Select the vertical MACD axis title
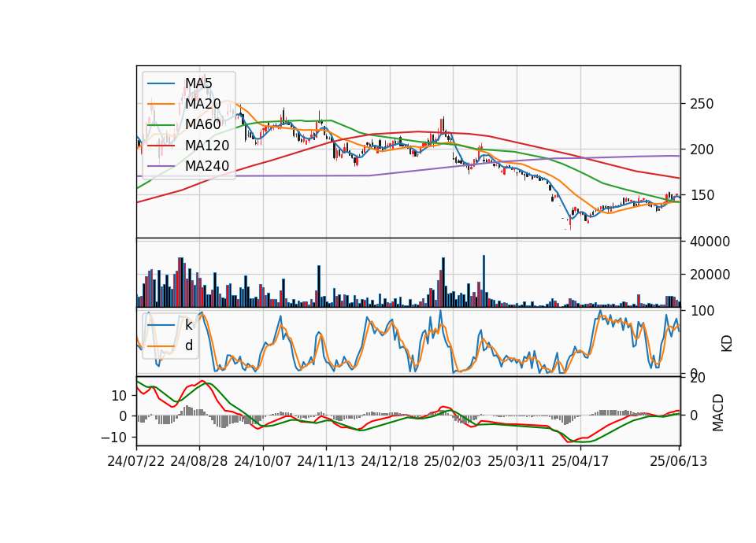The width and height of the screenshot is (756, 543). pos(718,412)
